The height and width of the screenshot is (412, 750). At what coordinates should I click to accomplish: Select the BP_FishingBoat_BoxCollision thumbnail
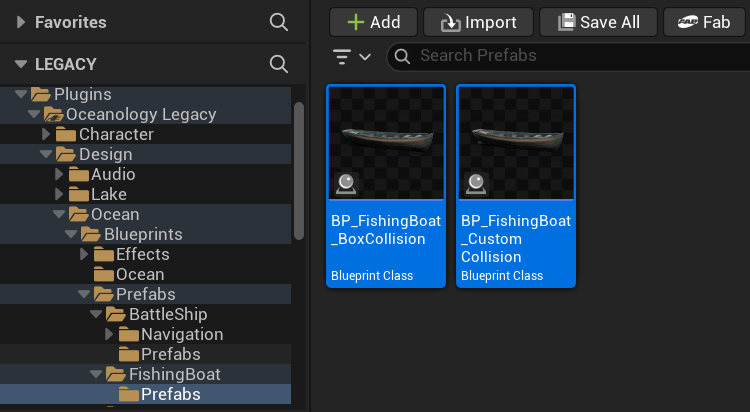386,143
